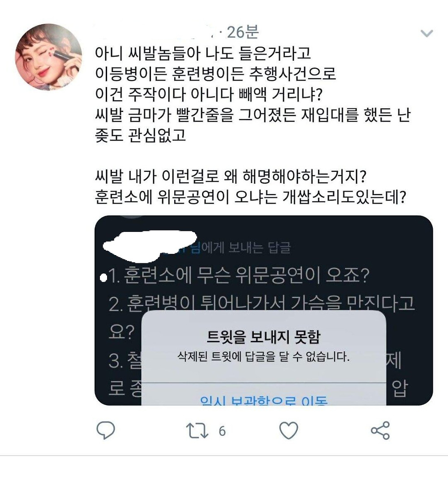The height and width of the screenshot is (483, 448).
Task: Click the white dot before 1. 훈련소에
Action: tap(103, 278)
